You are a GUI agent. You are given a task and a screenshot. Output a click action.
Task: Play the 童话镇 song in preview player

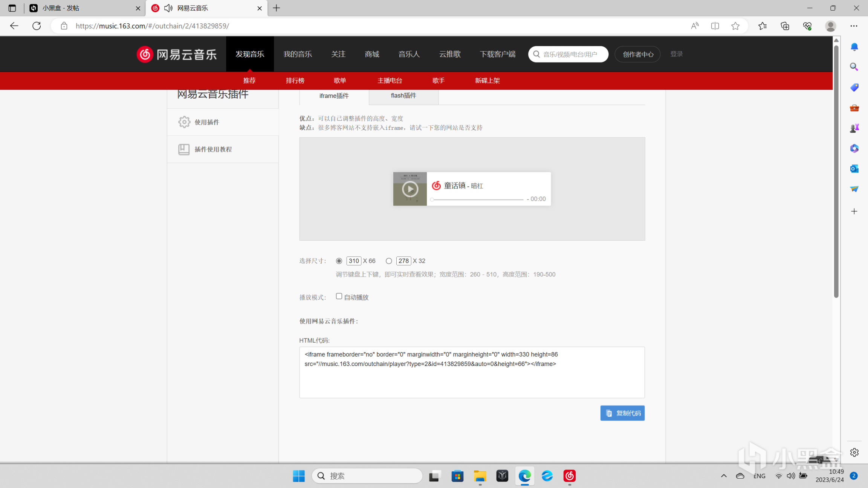(x=410, y=189)
